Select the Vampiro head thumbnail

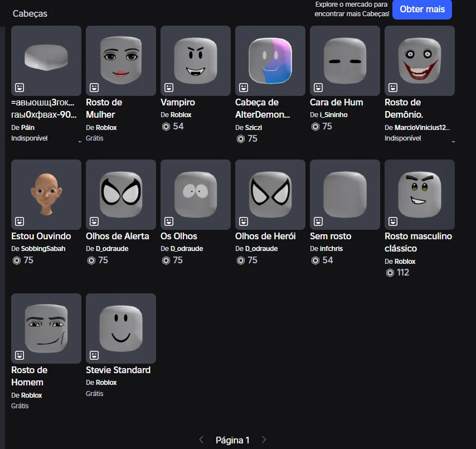(x=195, y=60)
